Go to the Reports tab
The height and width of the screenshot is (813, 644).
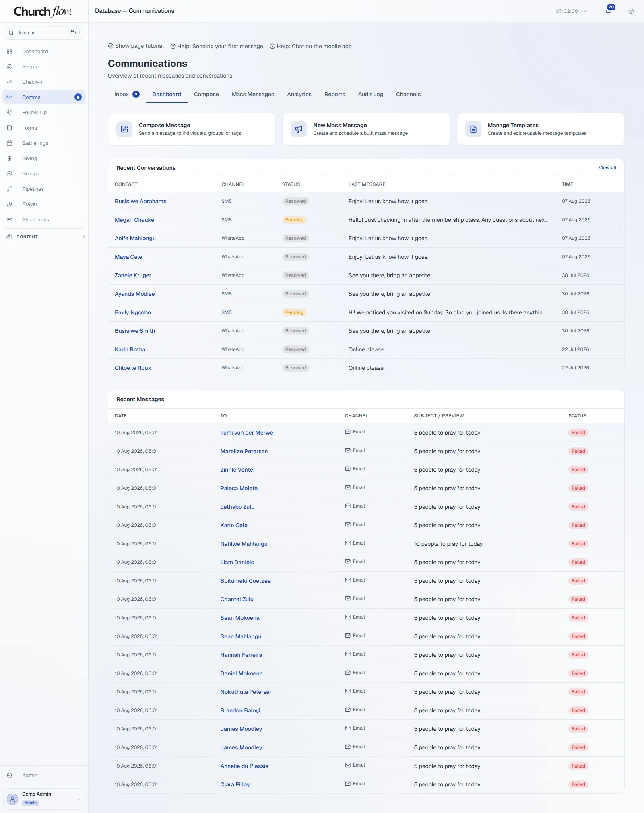point(335,94)
